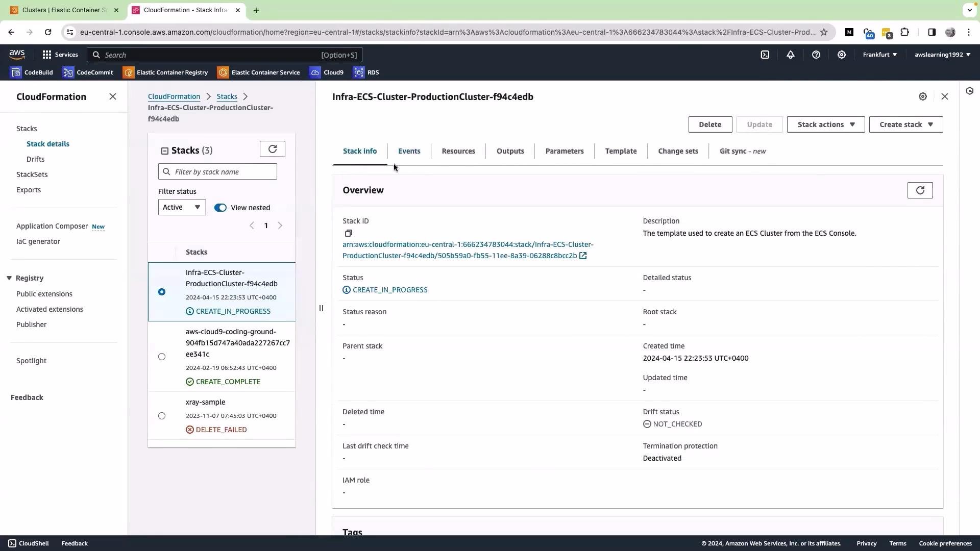Switch to the Template tab

point(621,151)
